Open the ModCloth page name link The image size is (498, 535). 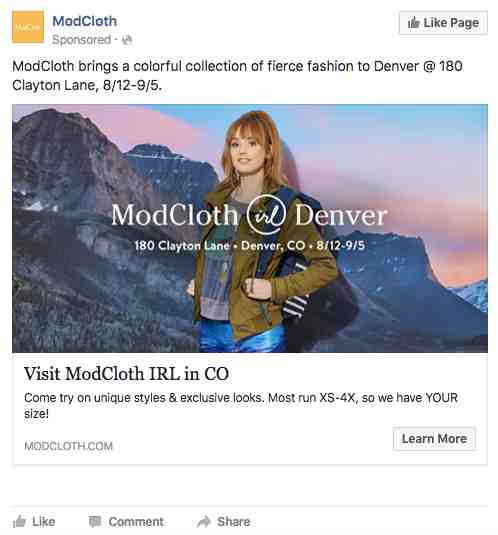(85, 21)
